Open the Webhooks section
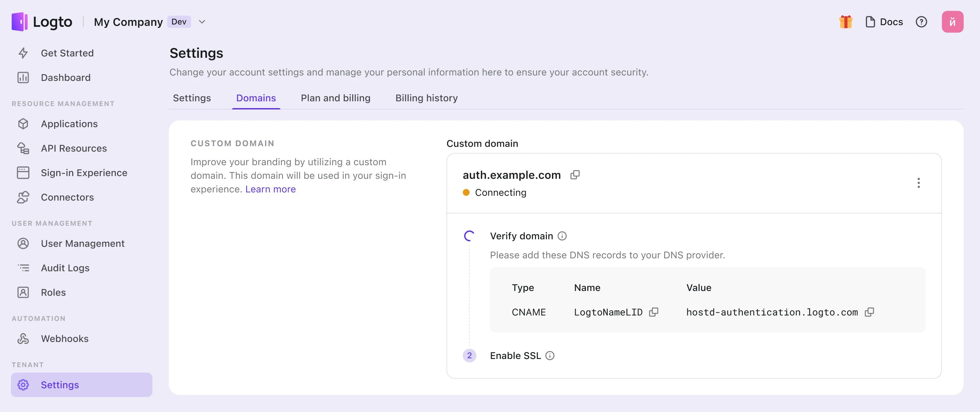The height and width of the screenshot is (412, 980). [x=64, y=338]
